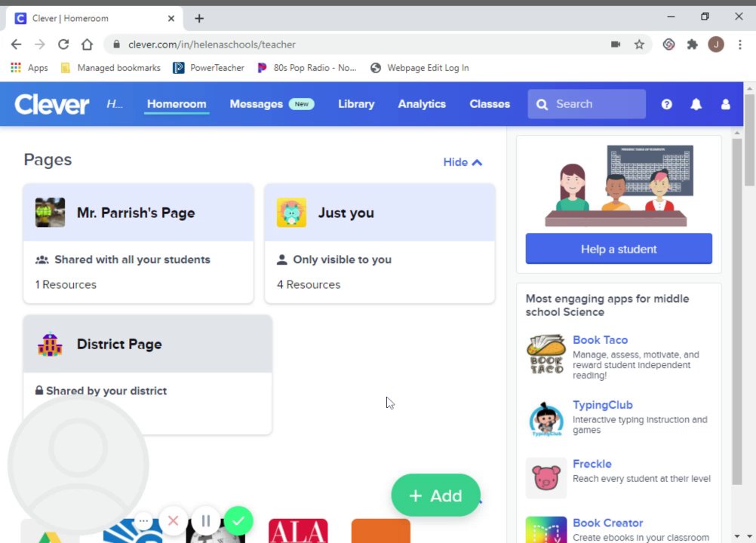Screen dimensions: 756x543
Task: Open Managed bookmarks folder
Action: pyautogui.click(x=110, y=68)
